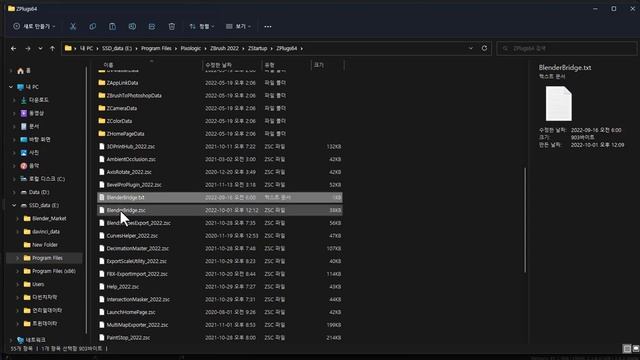Select the 3DPrintHub_2022.zsc file

[x=220, y=147]
